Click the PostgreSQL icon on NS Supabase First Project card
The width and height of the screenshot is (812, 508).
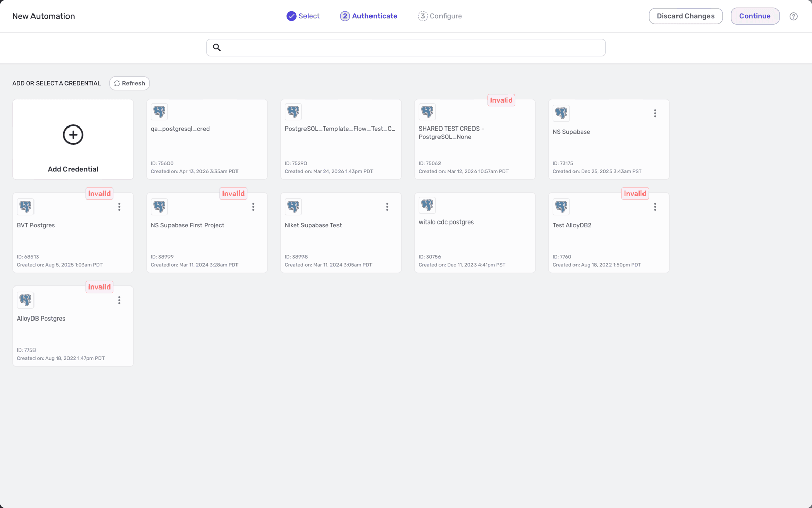click(x=159, y=207)
